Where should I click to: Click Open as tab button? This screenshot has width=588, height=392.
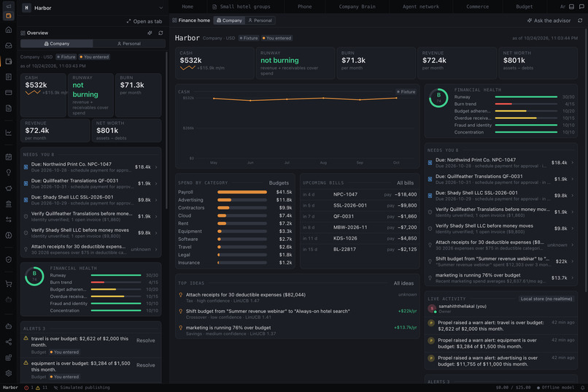tap(144, 21)
